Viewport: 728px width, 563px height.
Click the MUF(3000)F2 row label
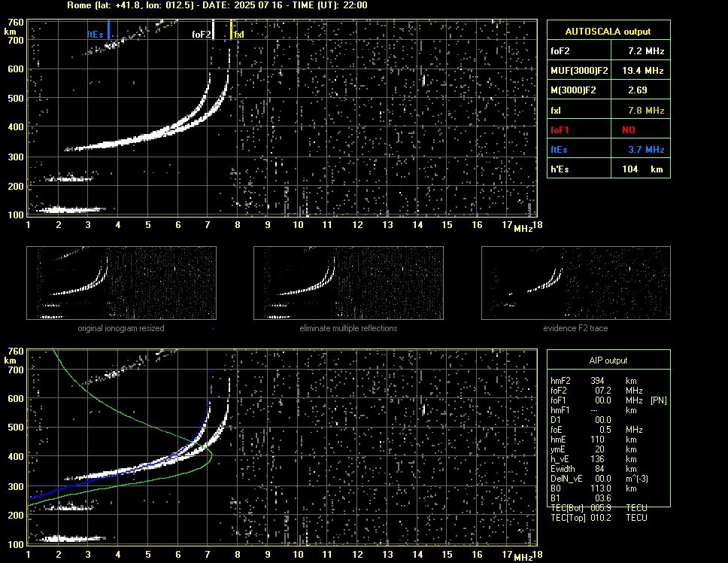click(579, 71)
